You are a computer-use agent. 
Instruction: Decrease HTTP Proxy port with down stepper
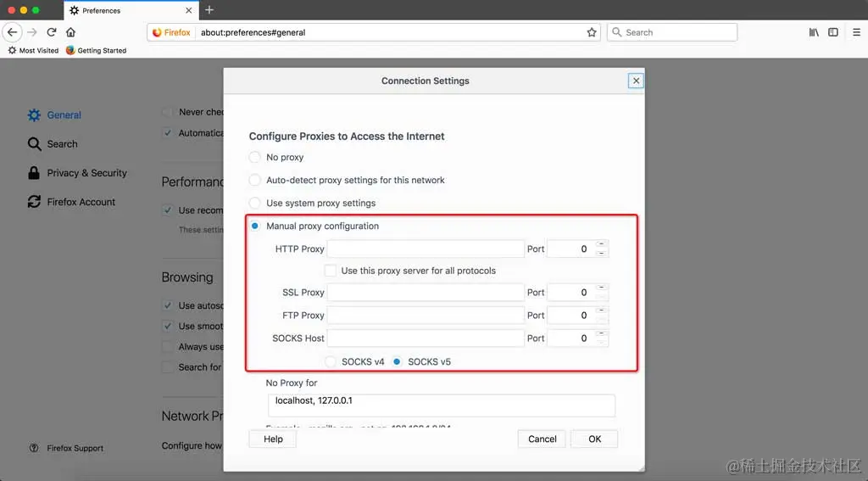602,254
